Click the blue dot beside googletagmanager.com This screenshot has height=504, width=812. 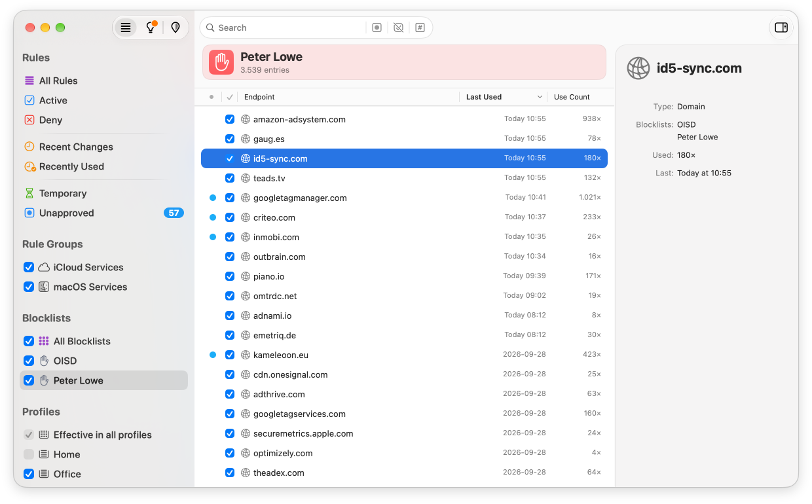[213, 198]
